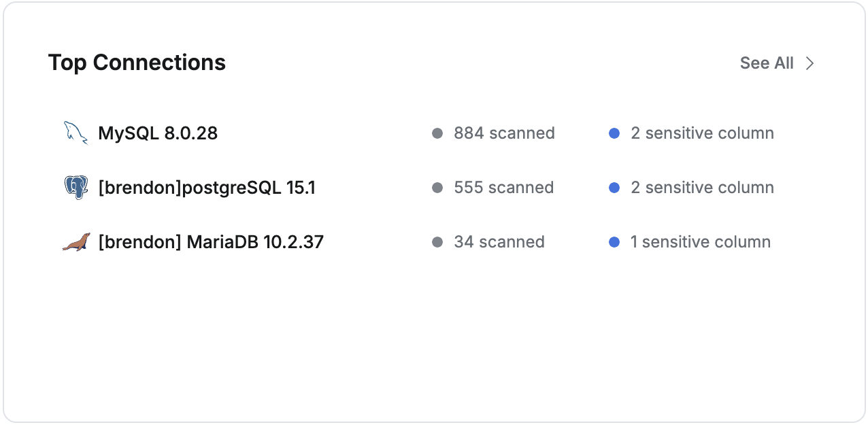Click the MySQL dolphin icon
Viewport: 868px width, 427px height.
pos(76,133)
